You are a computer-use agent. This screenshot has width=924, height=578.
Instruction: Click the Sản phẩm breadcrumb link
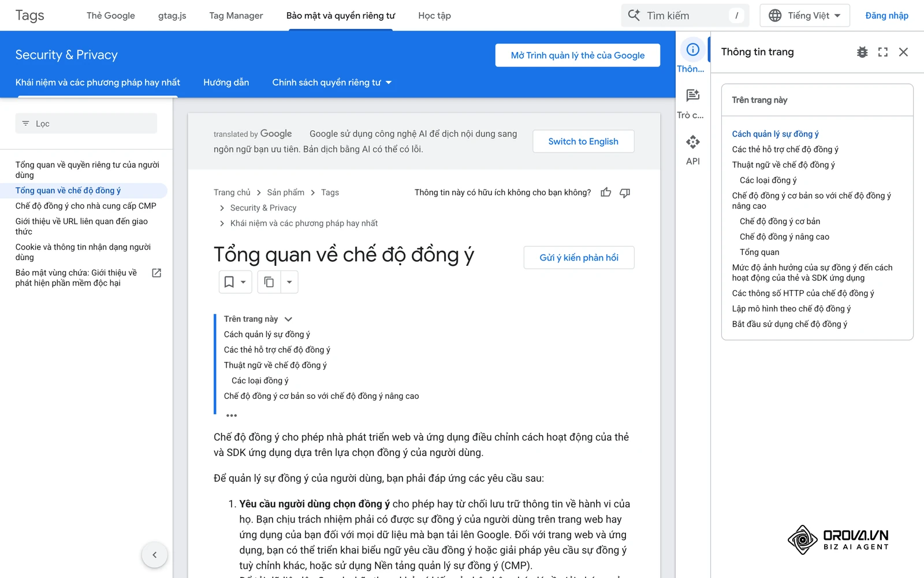(x=285, y=192)
